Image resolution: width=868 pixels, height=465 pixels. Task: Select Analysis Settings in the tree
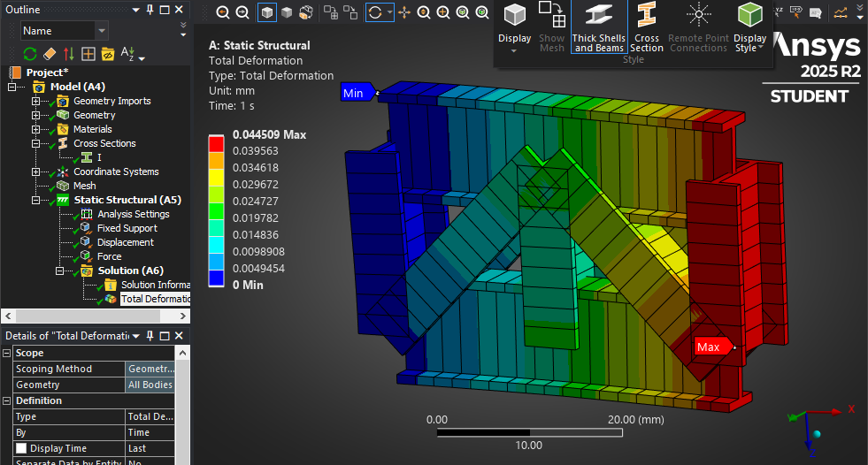point(133,214)
